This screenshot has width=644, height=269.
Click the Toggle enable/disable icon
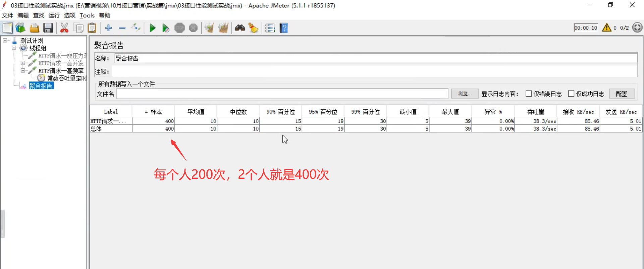[136, 28]
